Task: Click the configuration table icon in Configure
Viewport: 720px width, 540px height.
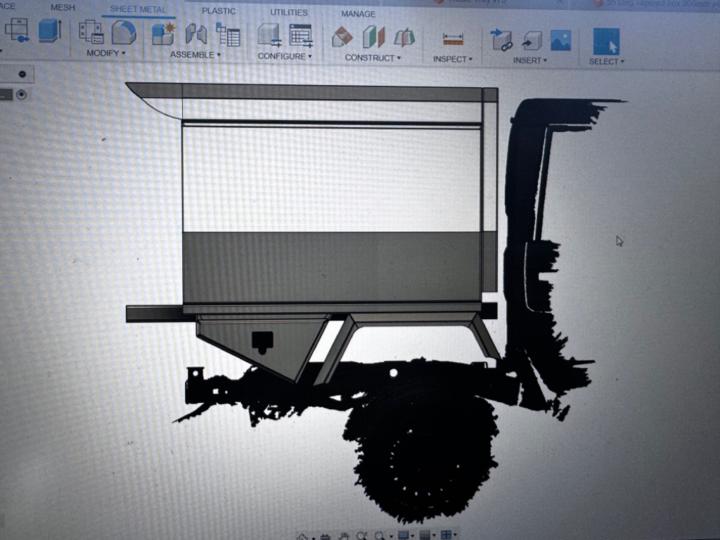Action: [301, 36]
